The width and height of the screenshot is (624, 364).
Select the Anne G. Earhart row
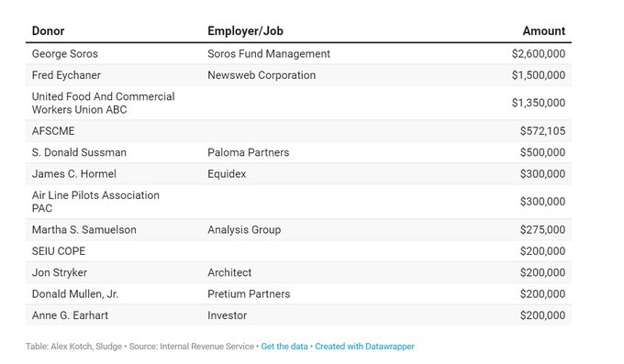tap(298, 315)
